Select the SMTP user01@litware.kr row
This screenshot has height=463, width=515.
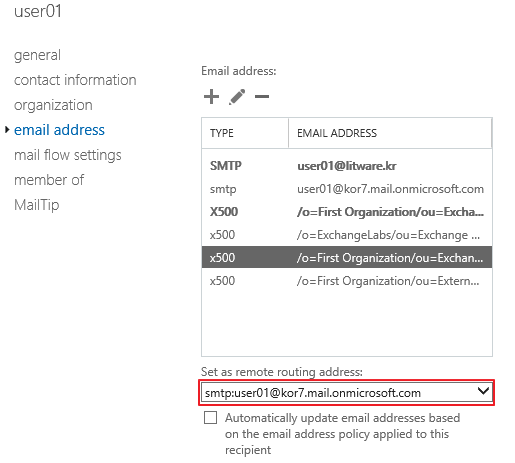click(x=347, y=166)
